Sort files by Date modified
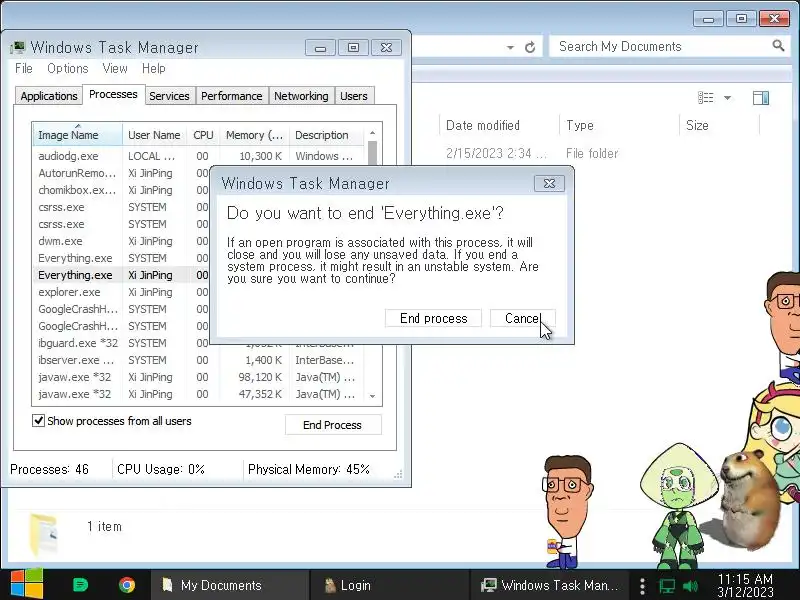The height and width of the screenshot is (600, 800). [498, 126]
